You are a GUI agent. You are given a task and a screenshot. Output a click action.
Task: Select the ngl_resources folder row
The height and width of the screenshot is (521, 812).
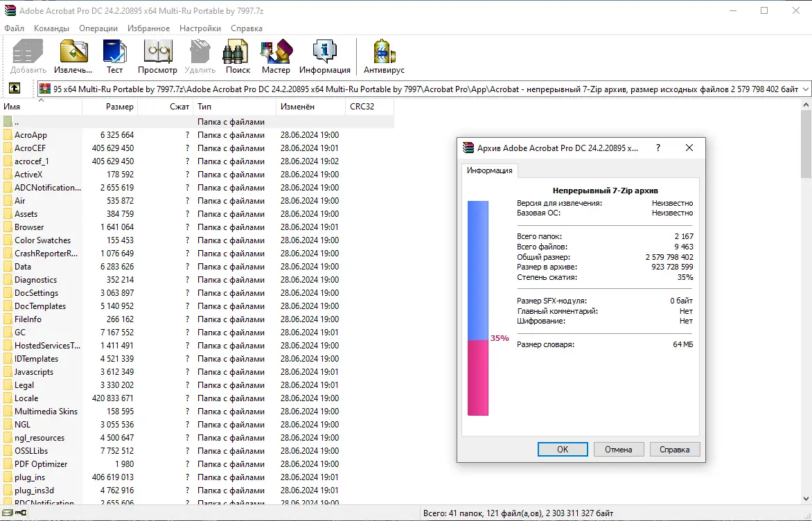pos(197,438)
